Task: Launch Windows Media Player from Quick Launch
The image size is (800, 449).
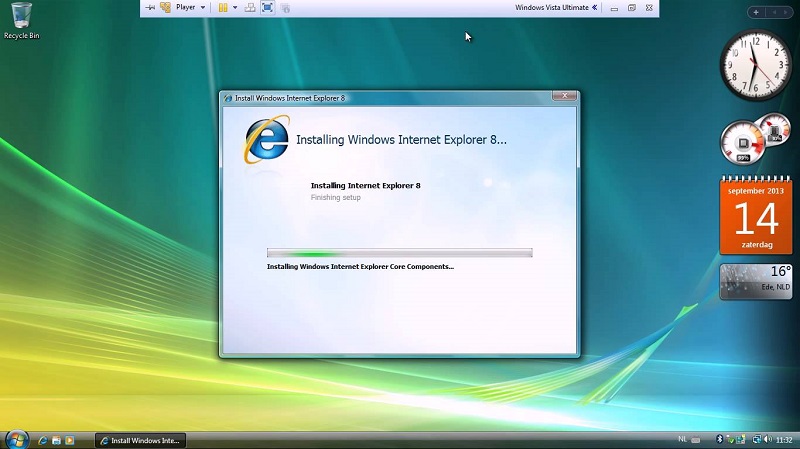Action: (69, 440)
